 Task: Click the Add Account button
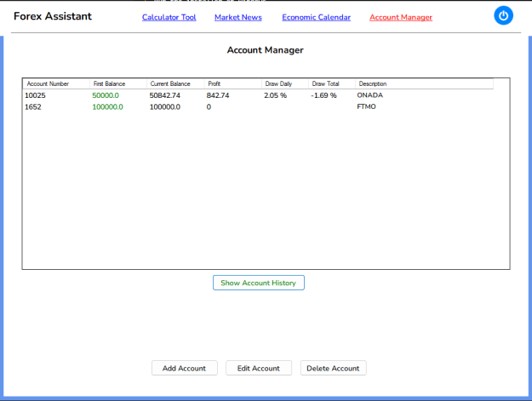(x=184, y=368)
